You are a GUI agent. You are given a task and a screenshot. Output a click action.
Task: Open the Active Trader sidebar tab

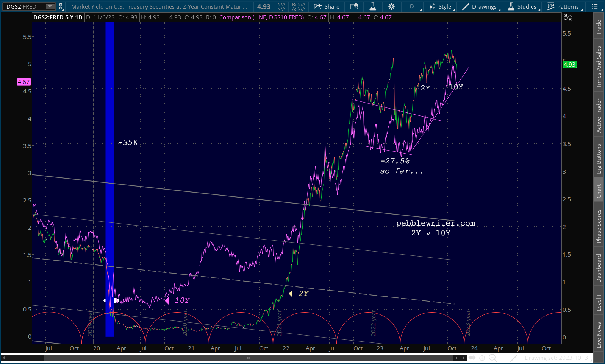tap(599, 115)
